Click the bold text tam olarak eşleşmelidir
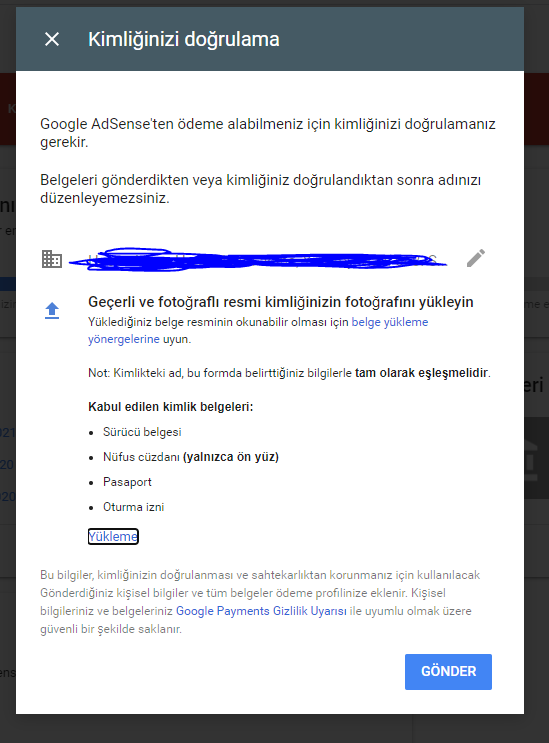The width and height of the screenshot is (549, 743). click(x=422, y=373)
